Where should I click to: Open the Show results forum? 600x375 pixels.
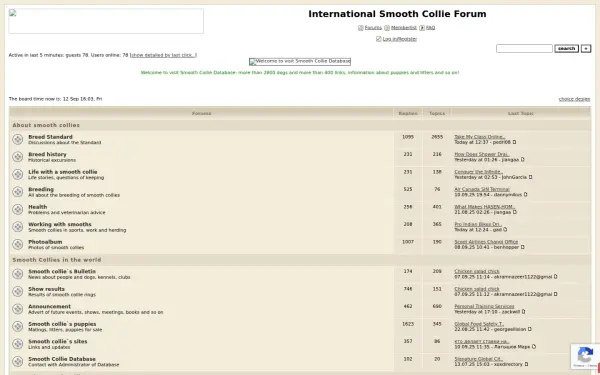(46, 289)
